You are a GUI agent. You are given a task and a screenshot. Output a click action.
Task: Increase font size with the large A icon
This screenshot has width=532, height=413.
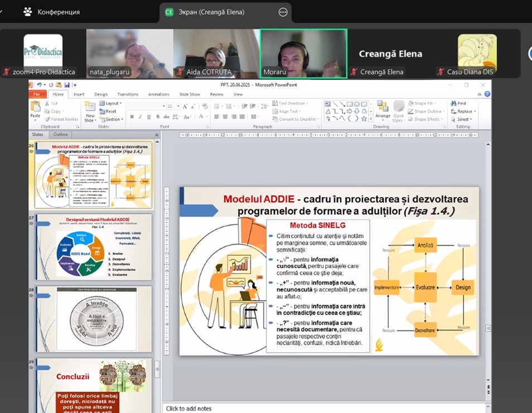[185, 107]
